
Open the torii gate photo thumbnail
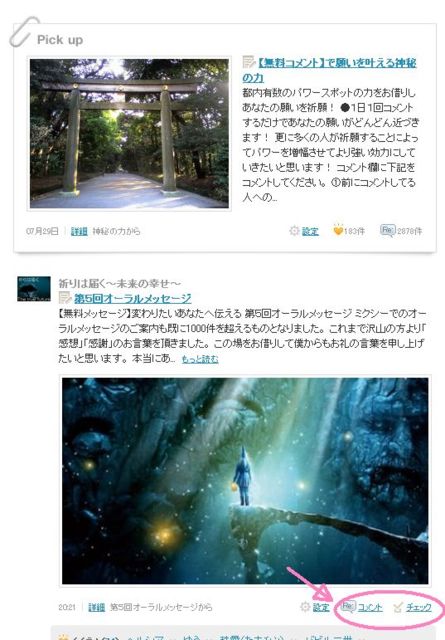click(129, 133)
